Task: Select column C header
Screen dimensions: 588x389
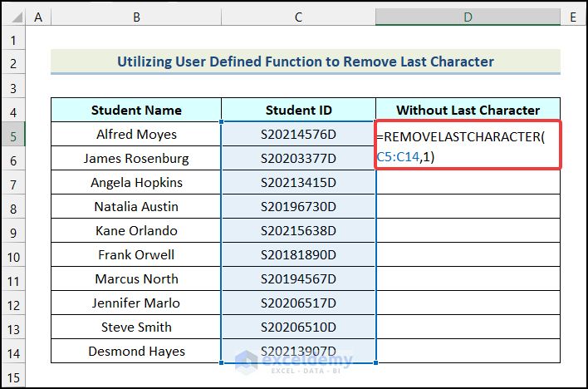Action: [298, 17]
